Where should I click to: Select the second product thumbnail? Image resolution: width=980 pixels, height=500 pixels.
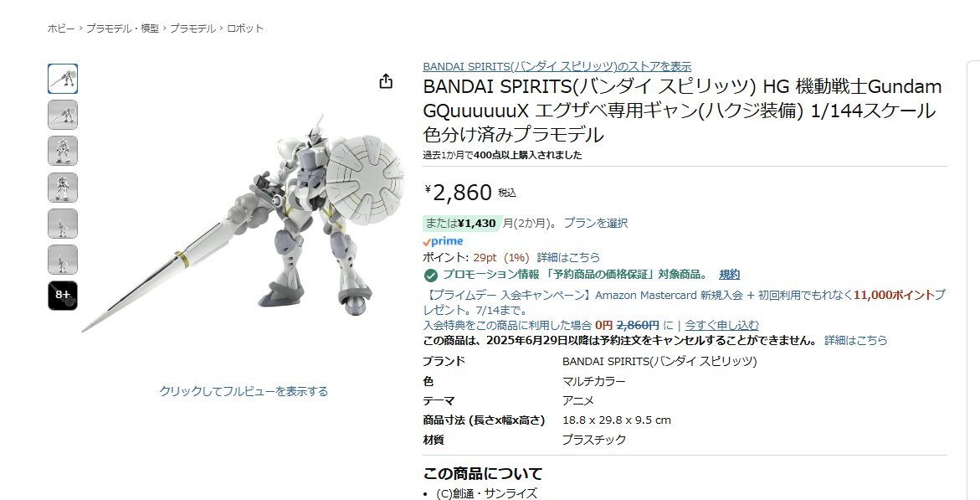(63, 115)
